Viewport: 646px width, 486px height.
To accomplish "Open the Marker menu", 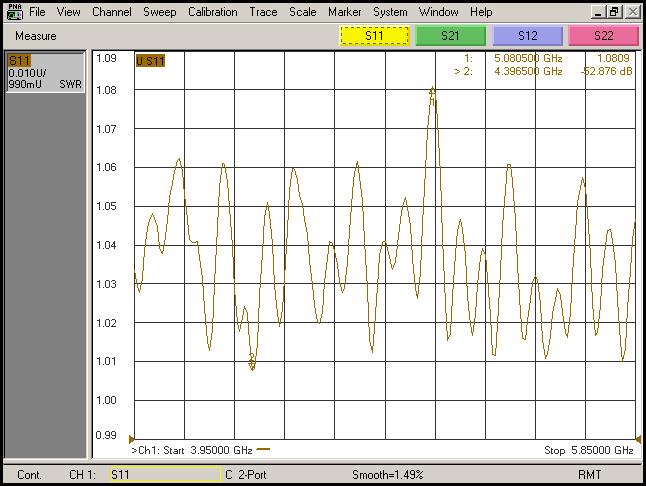I will (x=345, y=12).
